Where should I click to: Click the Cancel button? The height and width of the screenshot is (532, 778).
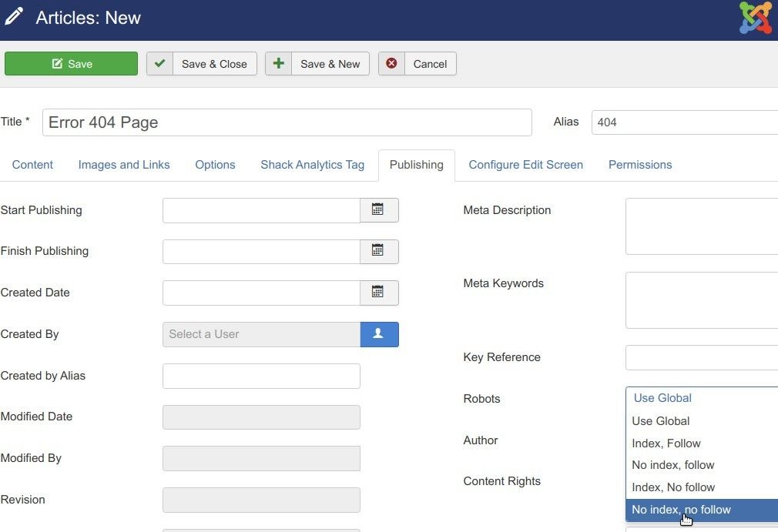(429, 64)
